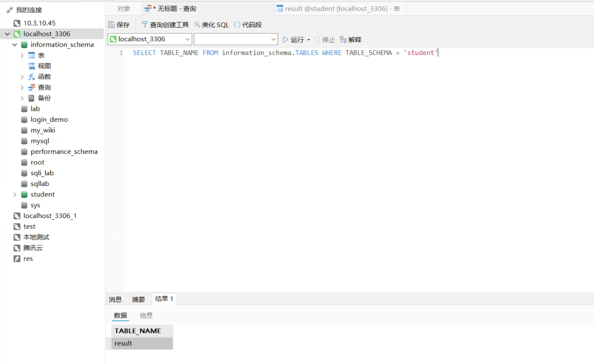Select the student database icon

pos(24,195)
